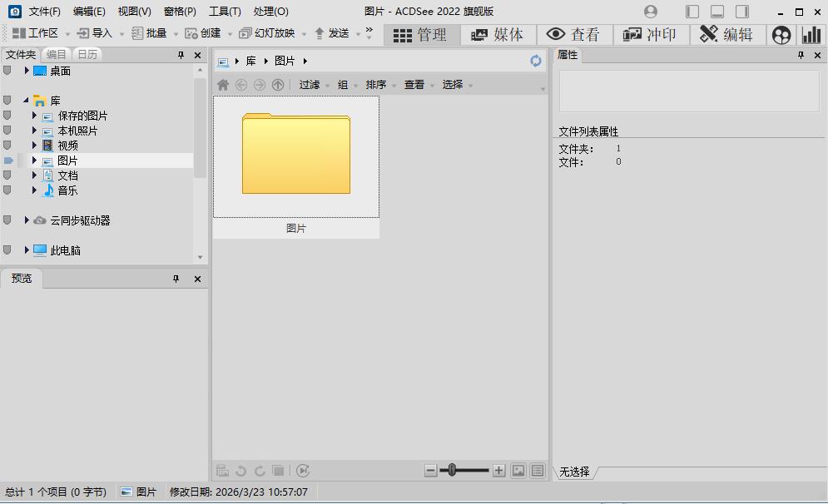Viewport: 828px width, 504px height.
Task: Start the 幻灯放映 slideshow
Action: coord(270,33)
